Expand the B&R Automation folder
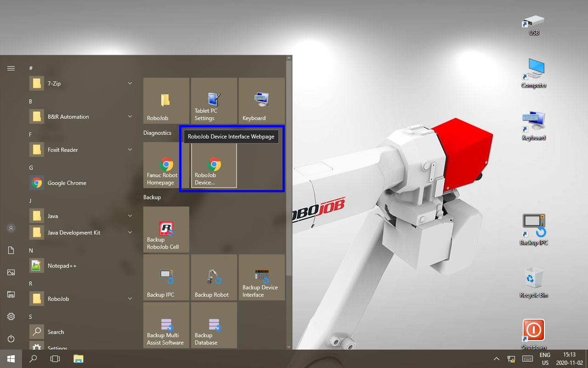Image resolution: width=588 pixels, height=368 pixels. click(x=81, y=117)
